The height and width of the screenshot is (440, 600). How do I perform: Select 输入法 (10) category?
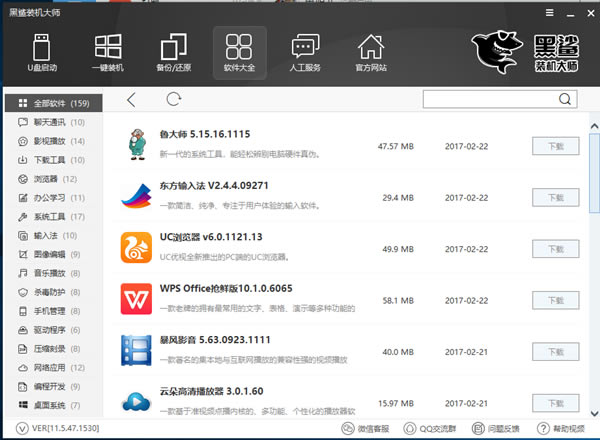[54, 236]
